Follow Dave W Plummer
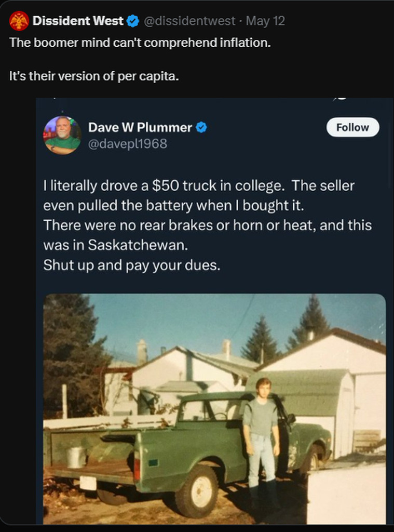 (x=352, y=127)
